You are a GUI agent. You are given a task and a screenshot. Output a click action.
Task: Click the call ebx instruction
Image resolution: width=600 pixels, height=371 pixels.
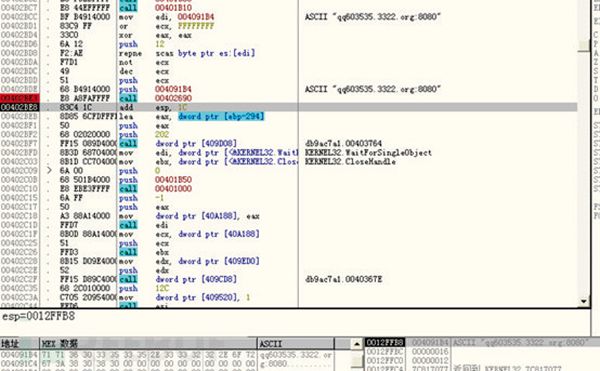pyautogui.click(x=144, y=252)
